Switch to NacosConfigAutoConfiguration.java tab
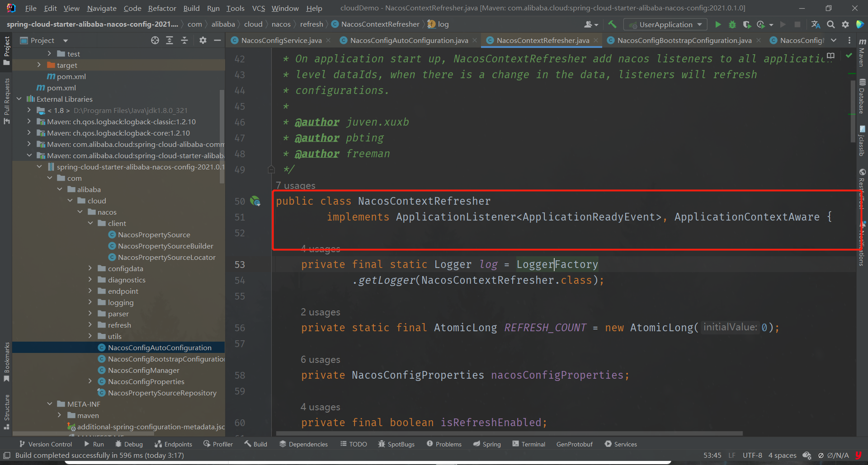868x465 pixels. tap(409, 40)
